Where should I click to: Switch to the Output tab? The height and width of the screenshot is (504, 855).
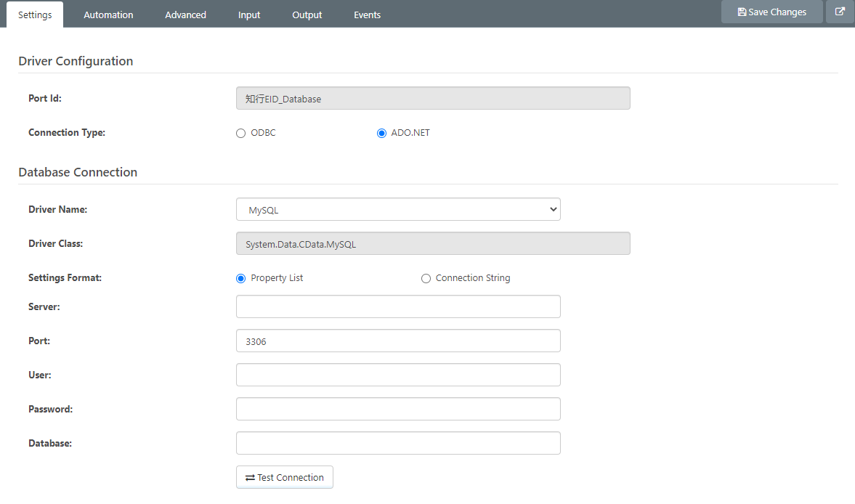[307, 15]
